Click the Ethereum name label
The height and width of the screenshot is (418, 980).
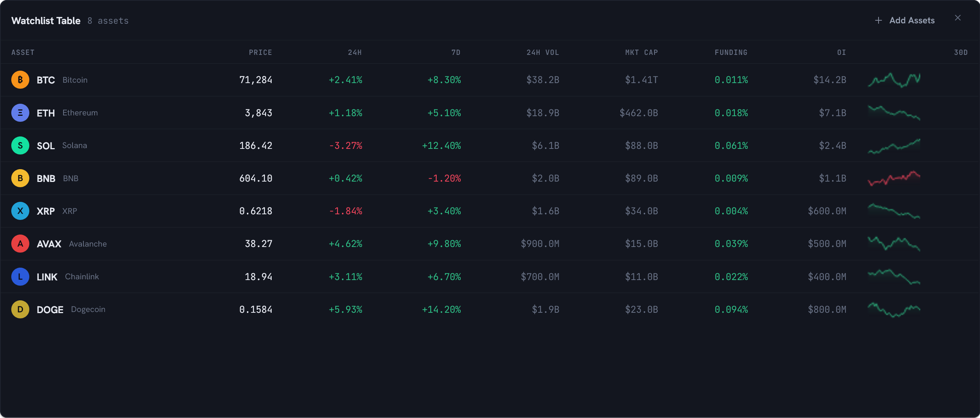80,113
